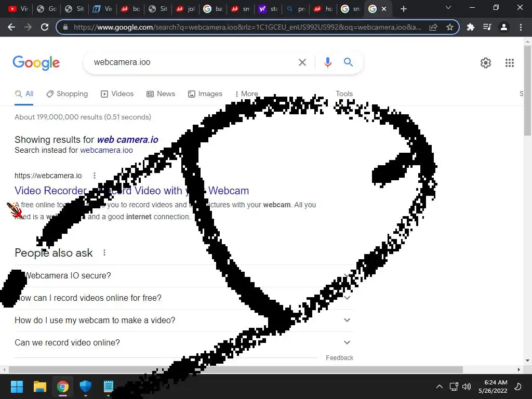The width and height of the screenshot is (532, 399).
Task: Switch to the Google tab labeled ba
Action: pyautogui.click(x=212, y=9)
